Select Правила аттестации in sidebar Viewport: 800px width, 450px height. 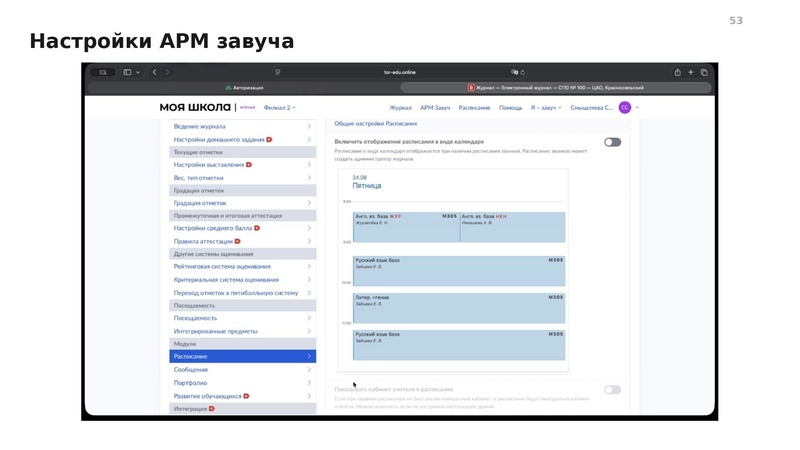(242, 241)
